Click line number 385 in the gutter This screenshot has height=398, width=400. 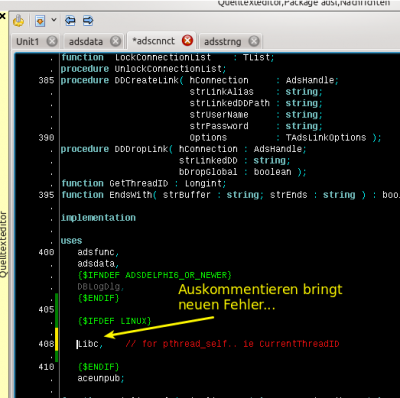click(x=46, y=80)
